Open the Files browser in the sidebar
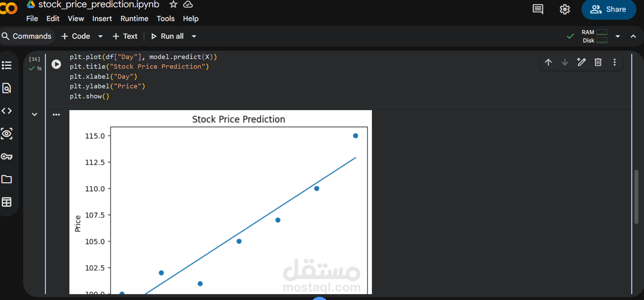644x300 pixels. [7, 179]
